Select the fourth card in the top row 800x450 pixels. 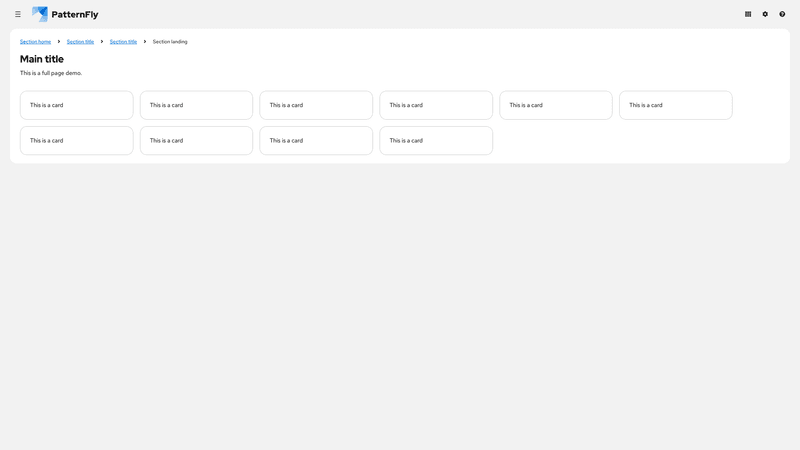tap(436, 105)
